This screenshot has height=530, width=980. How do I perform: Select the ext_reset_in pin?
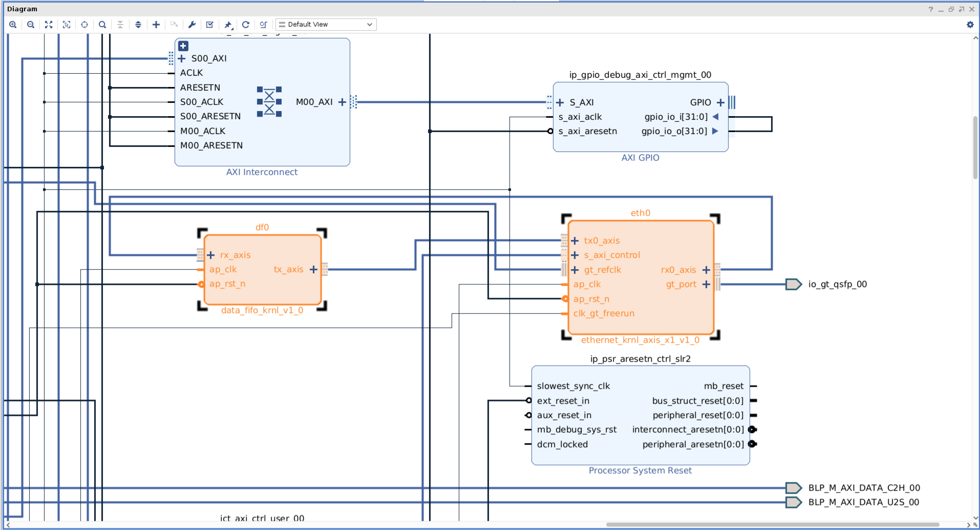pos(563,401)
